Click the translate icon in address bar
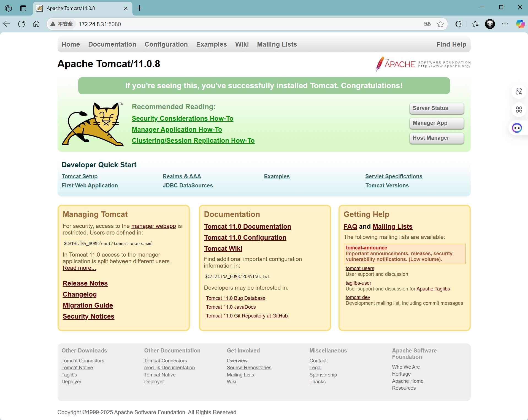The height and width of the screenshot is (420, 528). (x=427, y=24)
